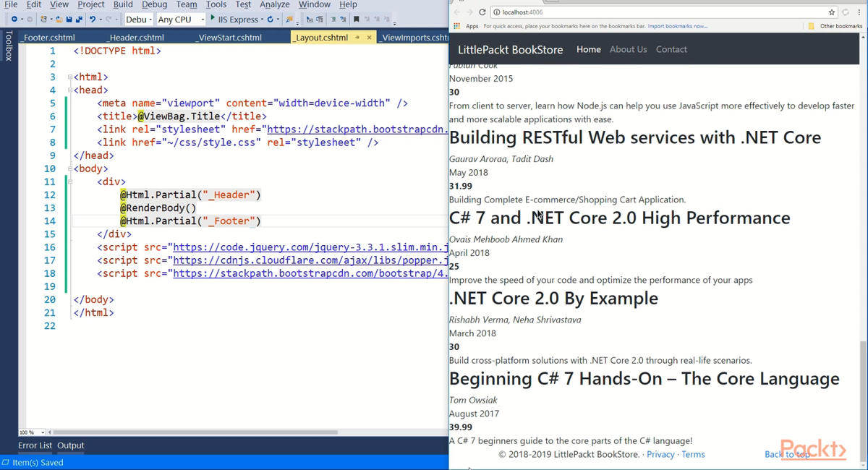Click the Browser Link toolbar icon
Viewport: 868px width, 470px height.
(289, 20)
